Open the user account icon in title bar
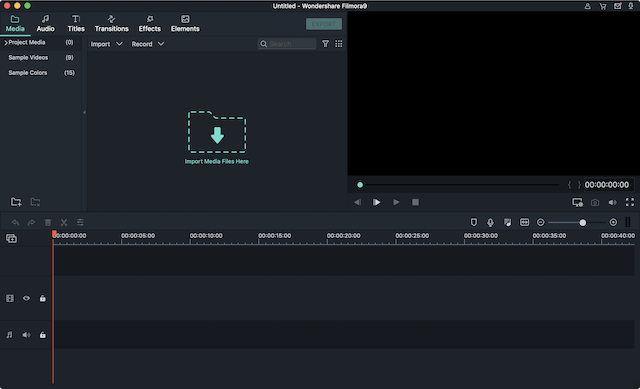This screenshot has width=640, height=389. coord(587,6)
